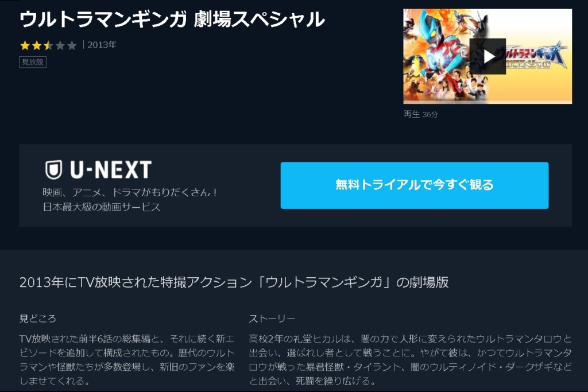The image size is (588, 392).
Task: Click the ウルトラマンギンガ 劇場スペシャル title
Action: (x=172, y=20)
